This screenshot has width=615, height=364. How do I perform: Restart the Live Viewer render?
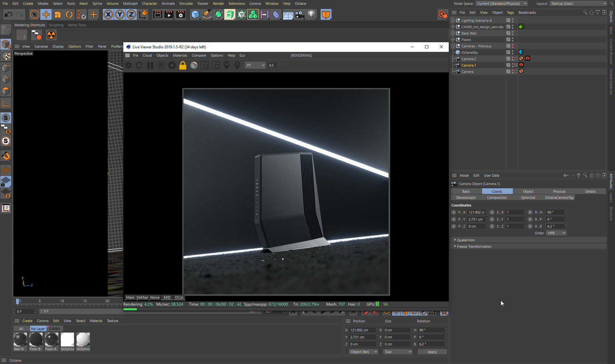pos(139,65)
